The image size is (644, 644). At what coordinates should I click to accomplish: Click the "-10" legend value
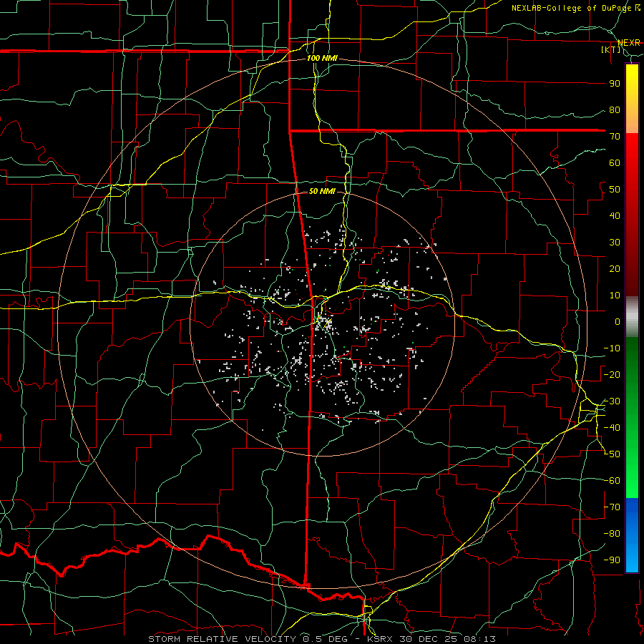point(612,348)
